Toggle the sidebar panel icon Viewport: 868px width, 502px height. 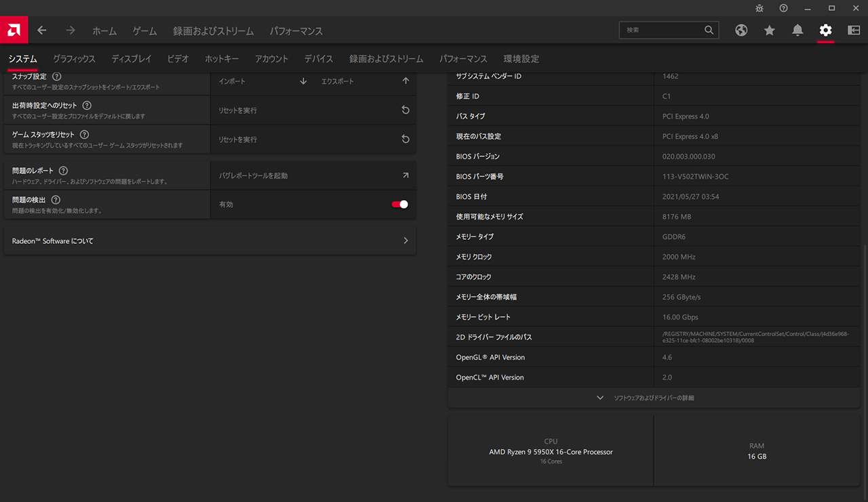pyautogui.click(x=854, y=30)
